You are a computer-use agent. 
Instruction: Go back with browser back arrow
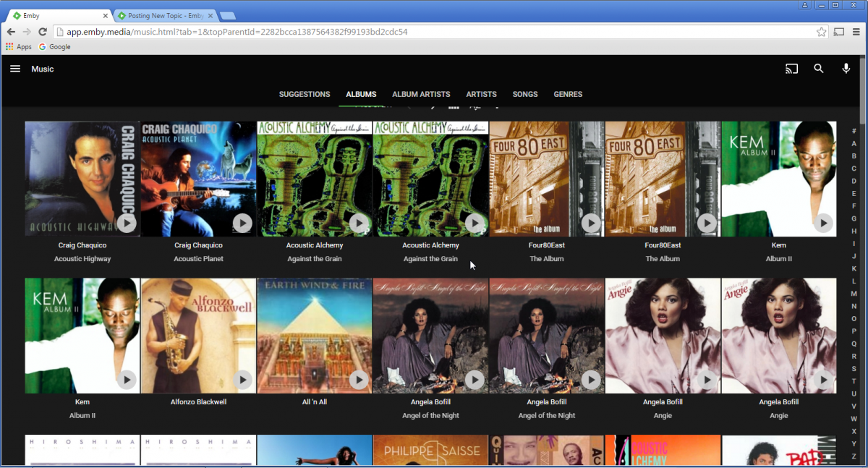[11, 32]
